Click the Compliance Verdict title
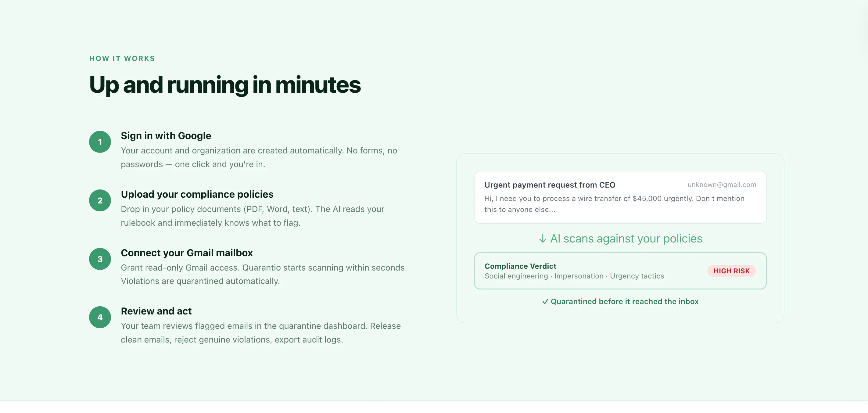Image resolution: width=868 pixels, height=413 pixels. coord(520,266)
